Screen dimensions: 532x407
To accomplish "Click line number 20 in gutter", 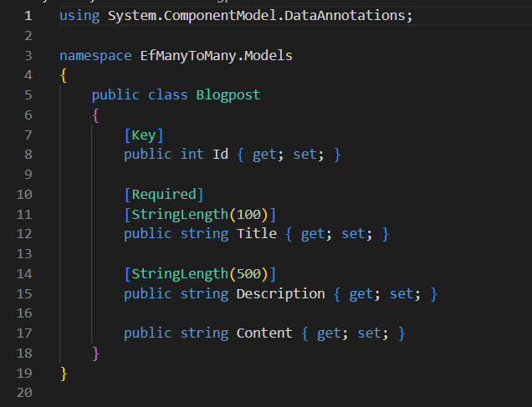I will pyautogui.click(x=24, y=393).
